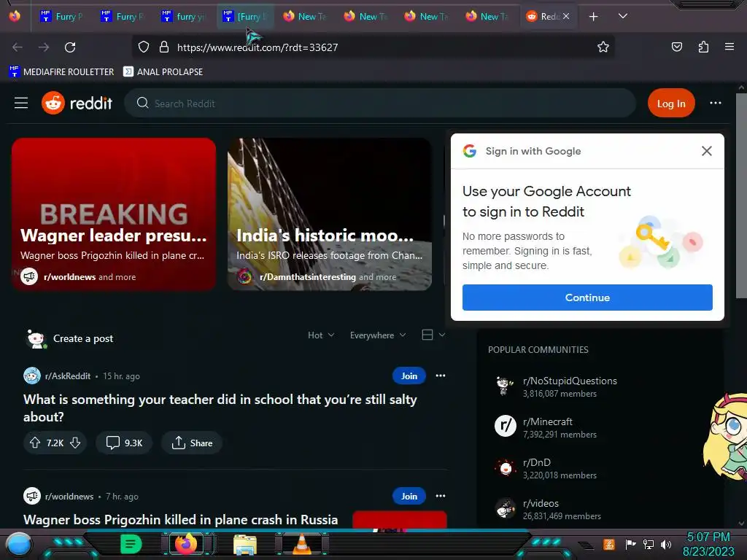Open r/Minecraft popular community
747x560 pixels.
(547, 422)
